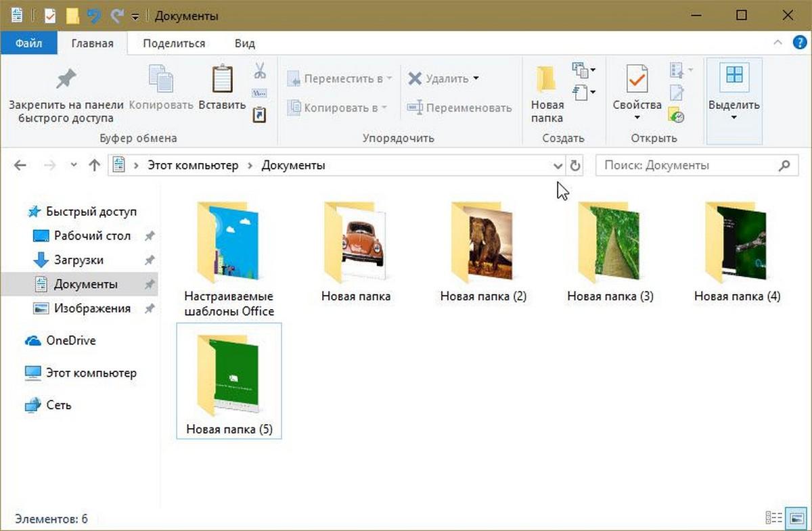Screen dimensions: 812x531
Task: Click the Новая папка folder icon in ribbon
Action: [547, 79]
